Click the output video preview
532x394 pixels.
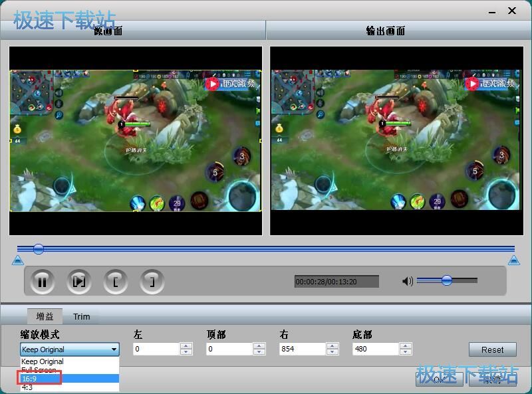(x=396, y=141)
